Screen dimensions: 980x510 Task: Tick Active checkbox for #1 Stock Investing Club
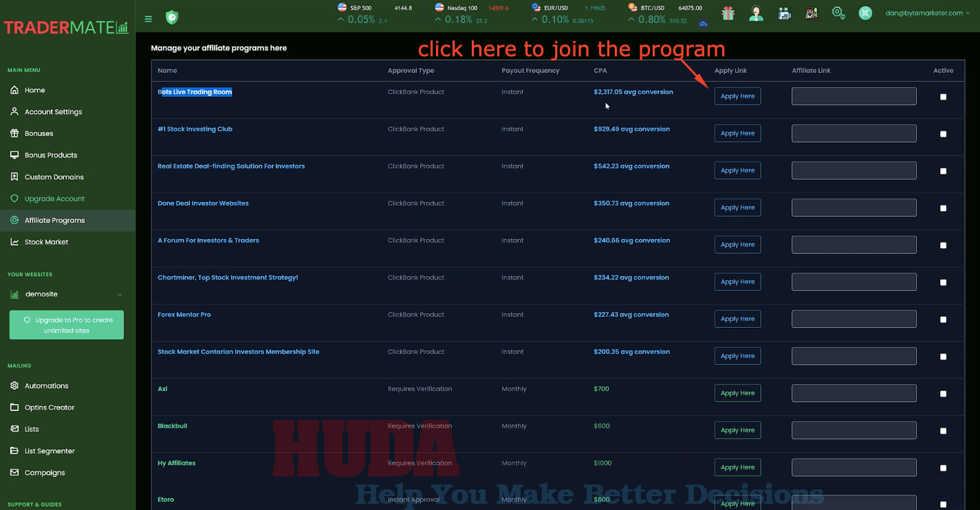(x=943, y=134)
